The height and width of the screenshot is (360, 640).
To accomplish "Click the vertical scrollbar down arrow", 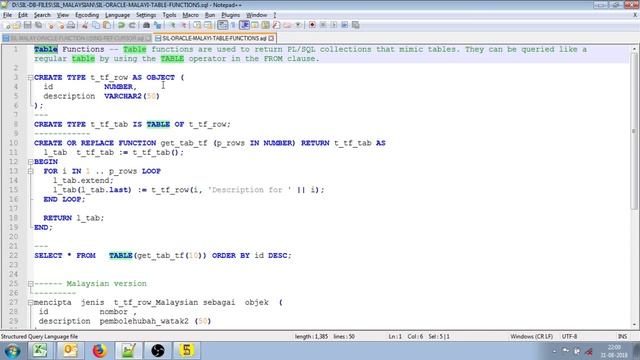I will point(634,325).
